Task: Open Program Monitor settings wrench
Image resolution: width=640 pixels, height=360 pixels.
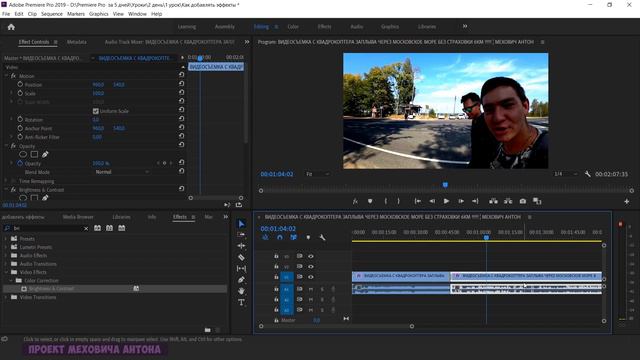Action: click(587, 174)
